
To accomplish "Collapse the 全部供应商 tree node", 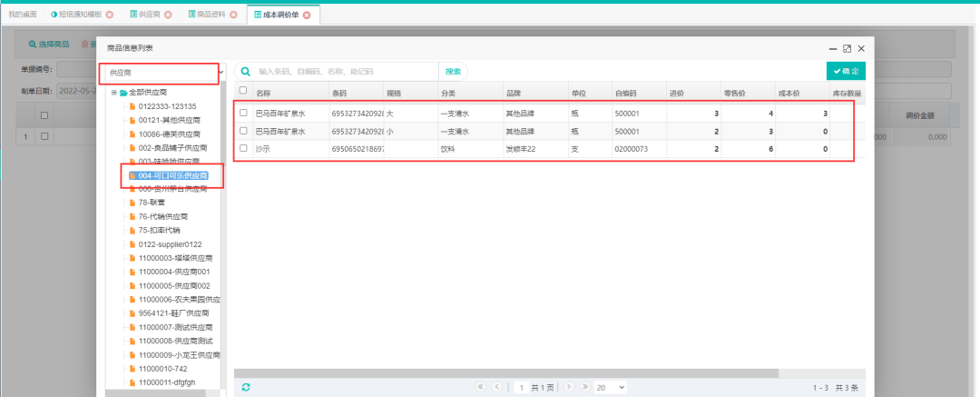I will (113, 93).
